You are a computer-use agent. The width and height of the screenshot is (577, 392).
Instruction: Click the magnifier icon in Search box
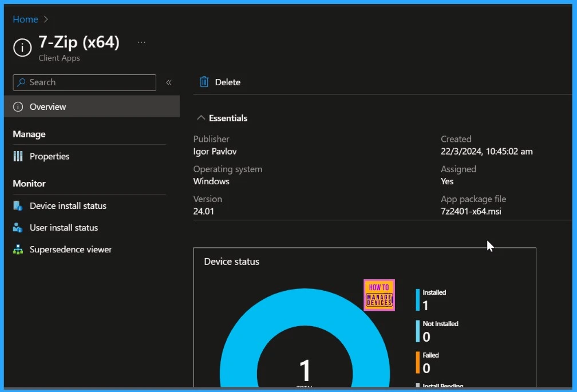(21, 82)
